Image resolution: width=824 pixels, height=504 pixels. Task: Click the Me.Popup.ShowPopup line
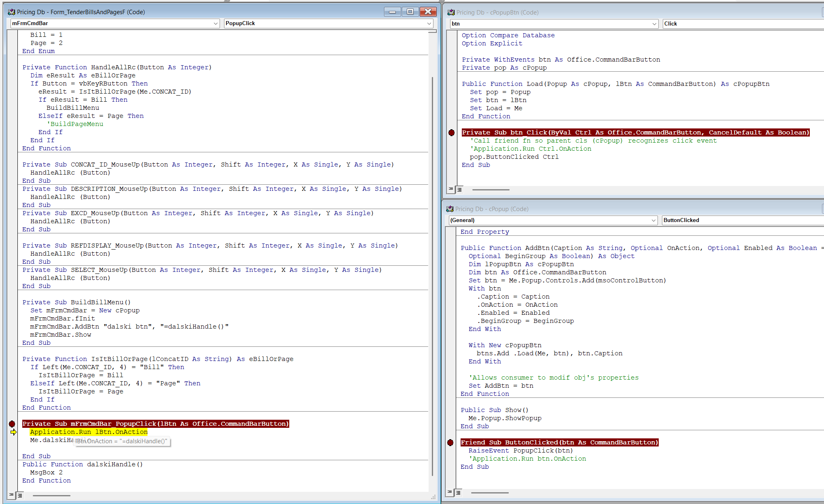(x=505, y=418)
